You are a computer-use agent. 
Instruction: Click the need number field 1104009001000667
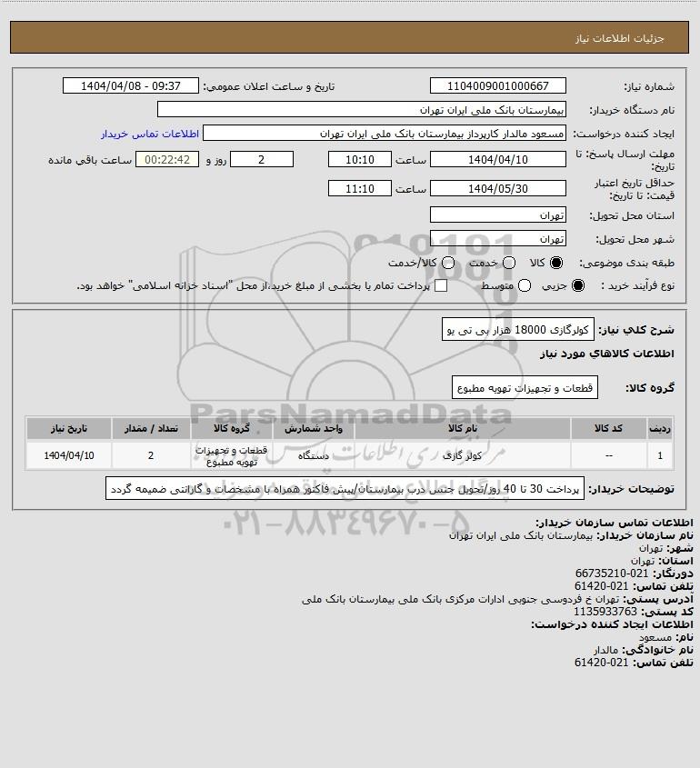pyautogui.click(x=497, y=85)
